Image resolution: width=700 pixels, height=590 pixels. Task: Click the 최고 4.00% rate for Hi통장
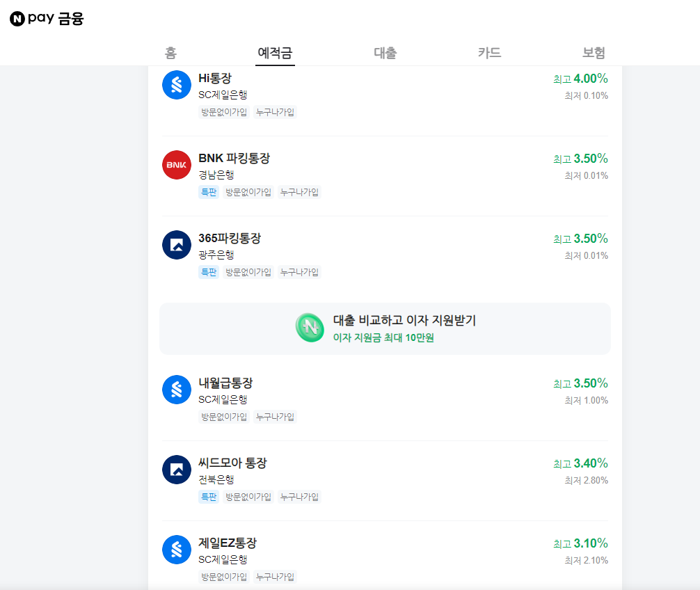[x=582, y=79]
